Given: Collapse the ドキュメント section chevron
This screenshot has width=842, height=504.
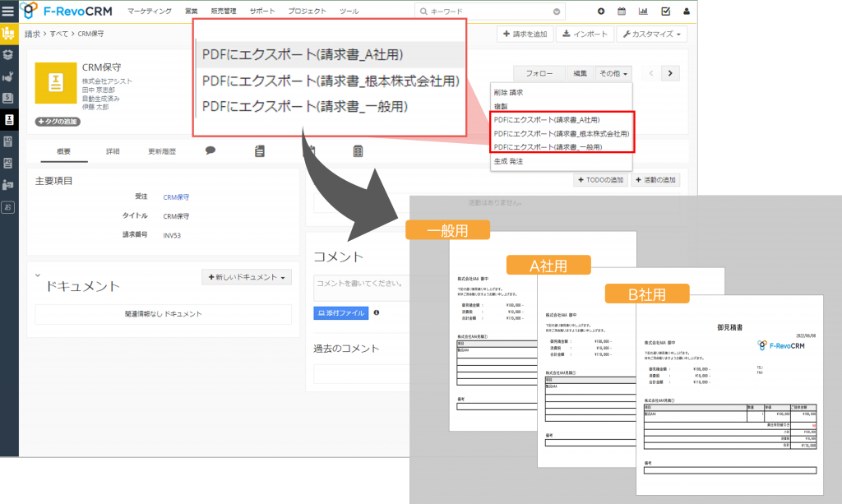Looking at the screenshot, I should 38,275.
